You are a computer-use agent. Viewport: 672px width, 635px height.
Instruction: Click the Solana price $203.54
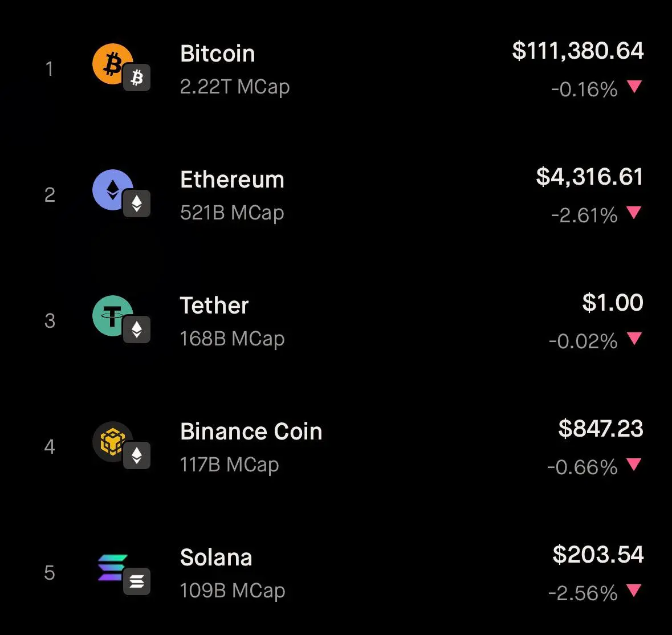(598, 555)
